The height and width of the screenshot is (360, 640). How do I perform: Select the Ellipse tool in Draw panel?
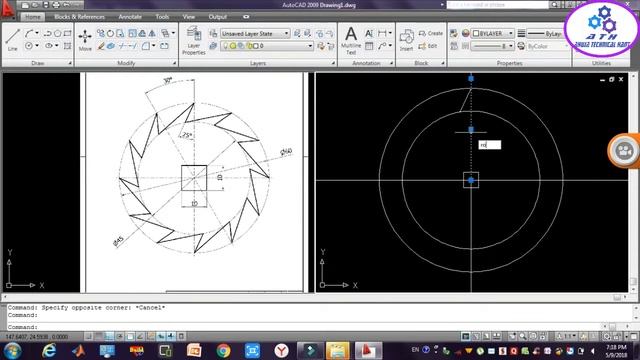[x=49, y=46]
